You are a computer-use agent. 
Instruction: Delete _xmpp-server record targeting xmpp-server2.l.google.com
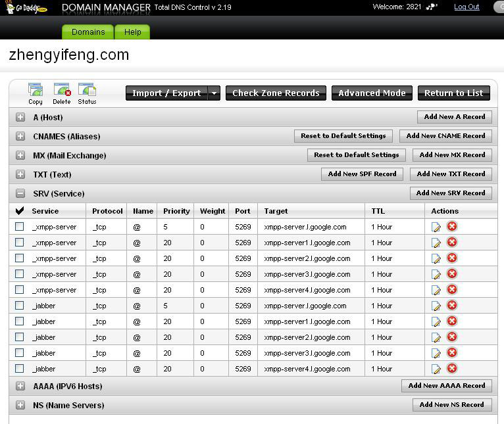click(452, 258)
